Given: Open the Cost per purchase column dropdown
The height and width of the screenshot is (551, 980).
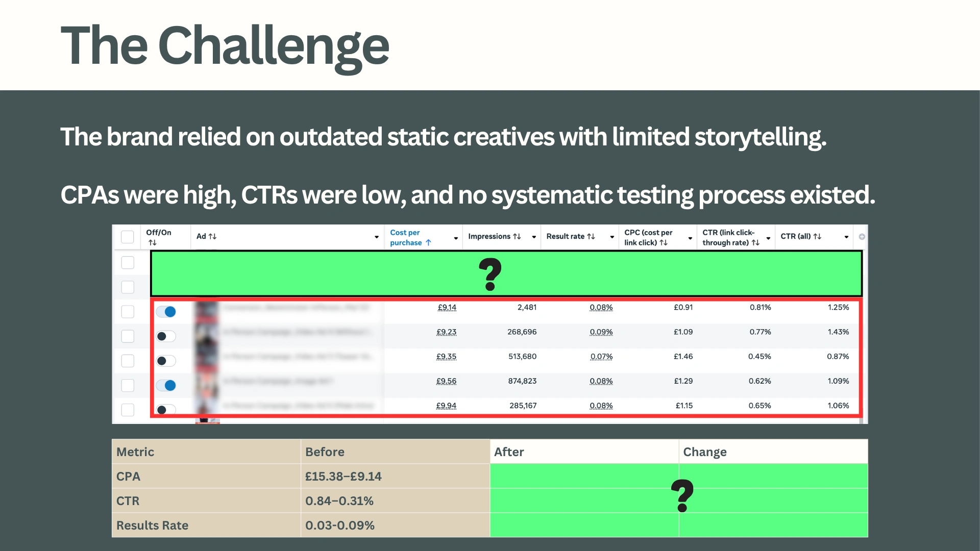Looking at the screenshot, I should click(x=456, y=238).
